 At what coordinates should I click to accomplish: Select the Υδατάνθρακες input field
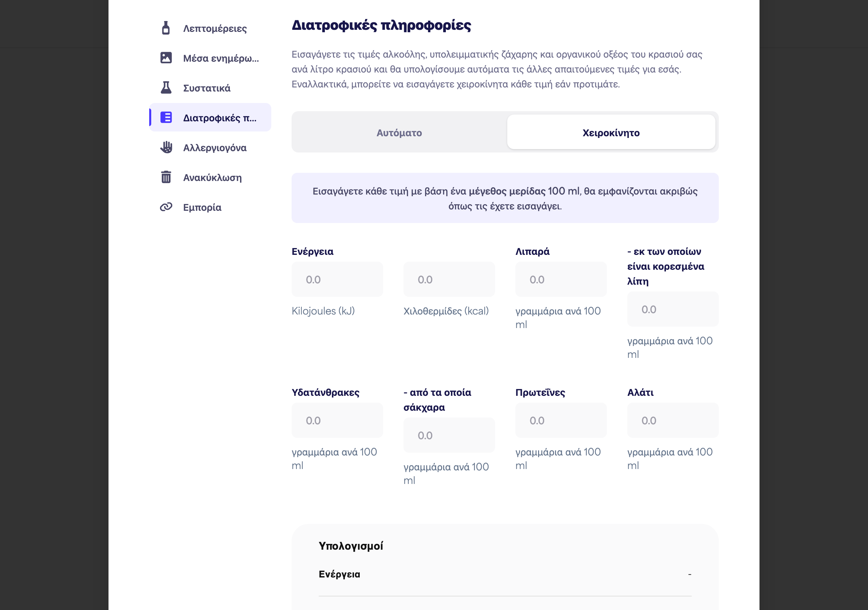(x=337, y=421)
